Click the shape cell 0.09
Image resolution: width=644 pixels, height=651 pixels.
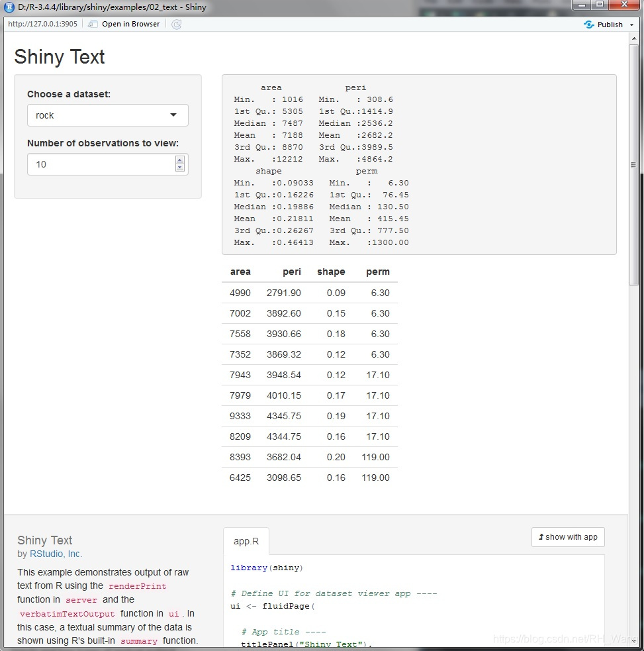(336, 293)
